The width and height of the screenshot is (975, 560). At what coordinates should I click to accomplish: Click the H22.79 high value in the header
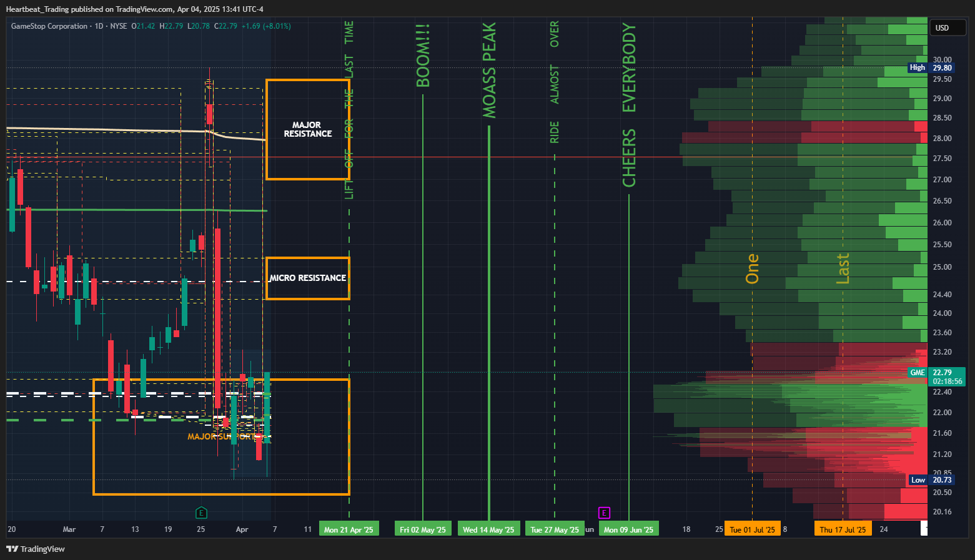tap(171, 26)
